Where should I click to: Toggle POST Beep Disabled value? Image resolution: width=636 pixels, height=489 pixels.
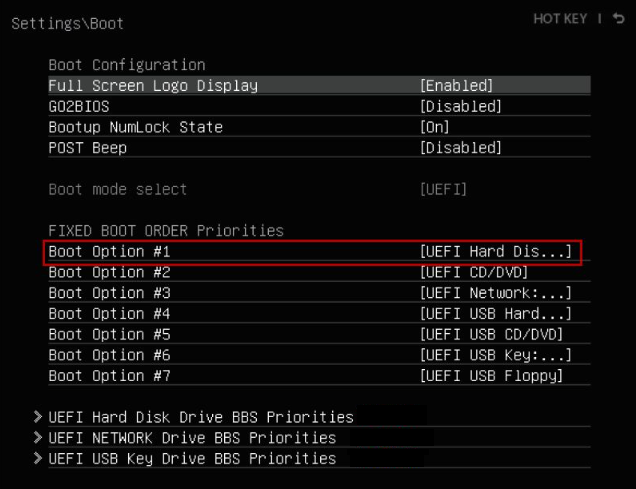coord(460,148)
